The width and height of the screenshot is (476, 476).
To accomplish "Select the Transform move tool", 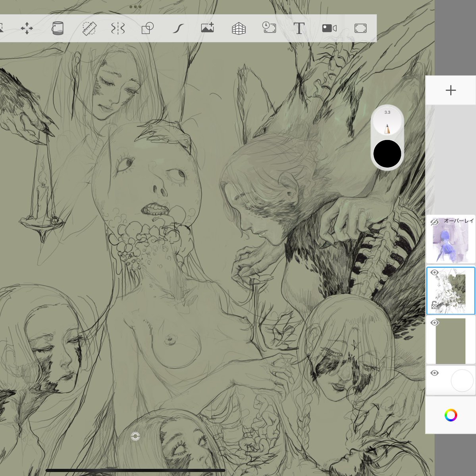I will [x=27, y=29].
